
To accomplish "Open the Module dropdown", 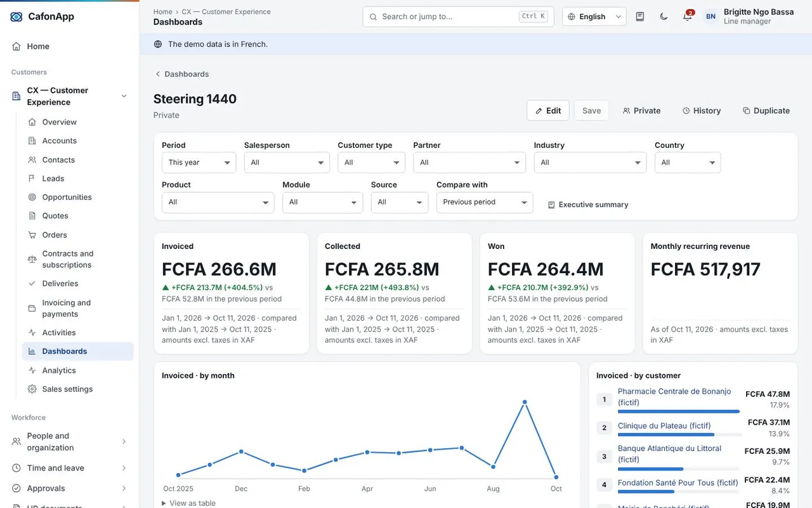I will tap(322, 203).
